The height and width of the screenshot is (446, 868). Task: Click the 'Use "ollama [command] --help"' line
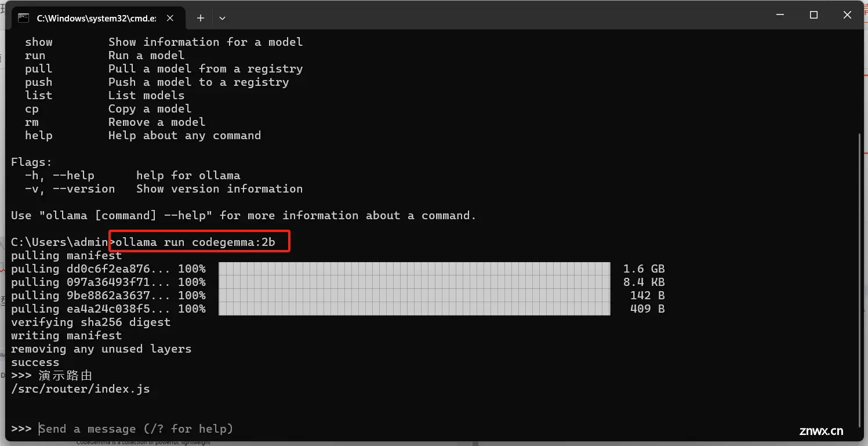click(x=244, y=215)
